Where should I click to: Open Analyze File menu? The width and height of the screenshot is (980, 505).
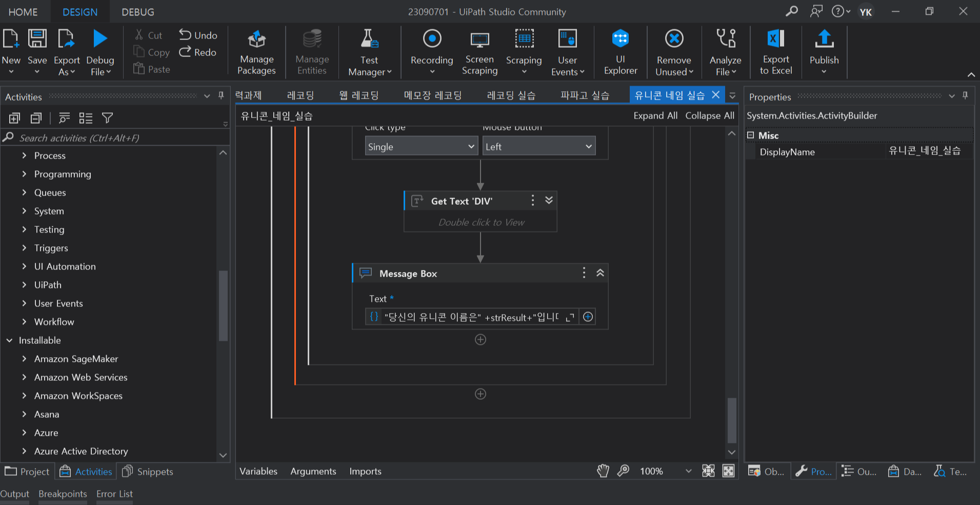[x=726, y=52]
